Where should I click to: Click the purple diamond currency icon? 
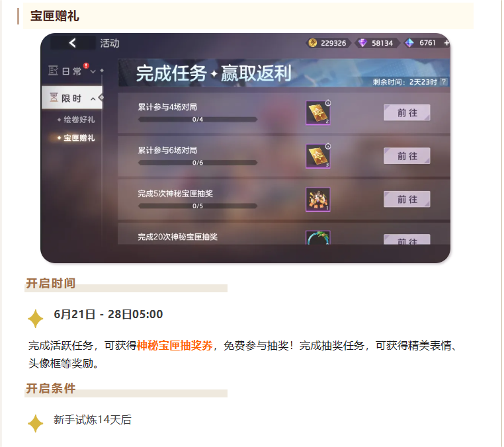[x=362, y=43]
